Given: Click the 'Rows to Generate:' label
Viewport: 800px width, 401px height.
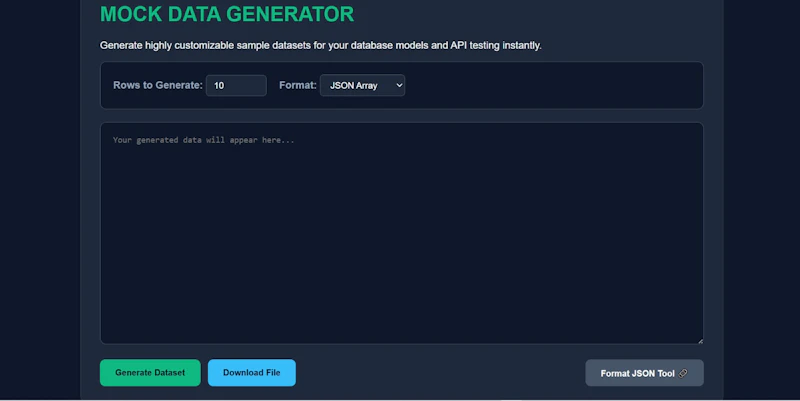Looking at the screenshot, I should [158, 85].
